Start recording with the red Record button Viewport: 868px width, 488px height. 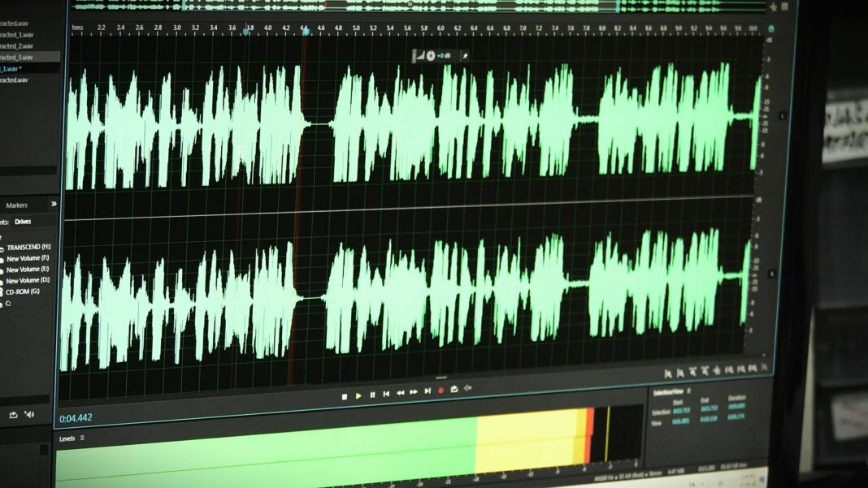(x=441, y=391)
